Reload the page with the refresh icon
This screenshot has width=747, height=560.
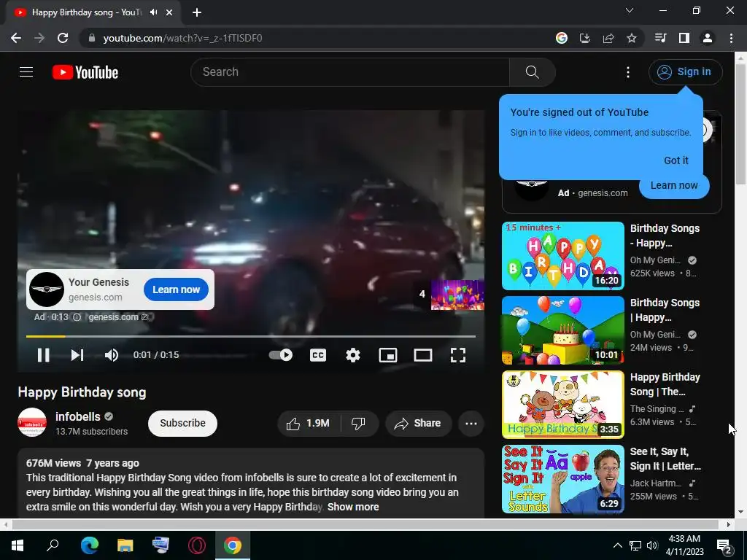63,38
